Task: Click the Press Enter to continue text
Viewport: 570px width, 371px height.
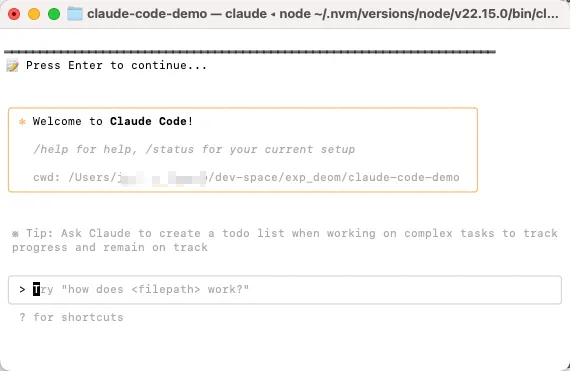Action: click(116, 65)
